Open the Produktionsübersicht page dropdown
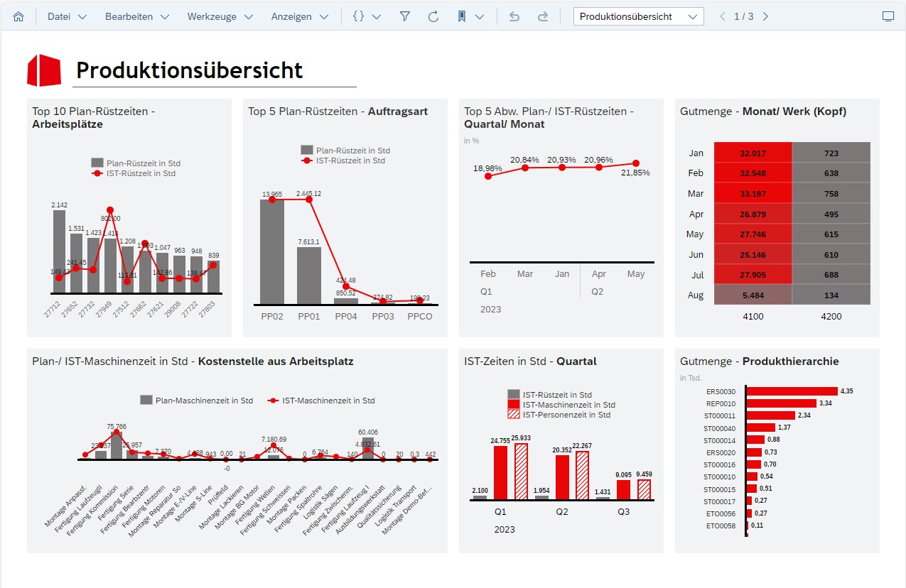The width and height of the screenshot is (906, 588). pos(637,16)
